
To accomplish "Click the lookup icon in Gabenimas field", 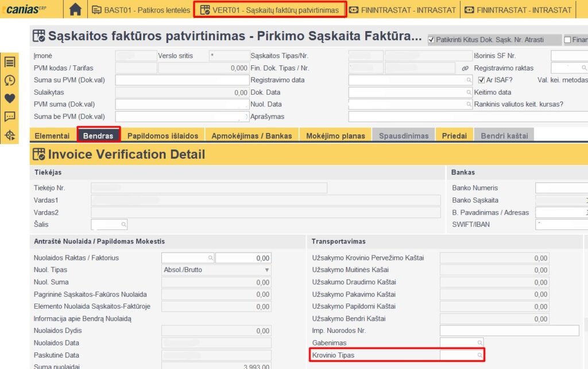I will 480,343.
